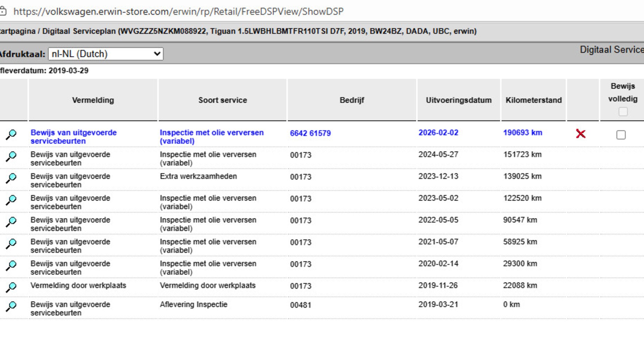Inspect the 90547 km service record
The width and height of the screenshot is (644, 350).
point(11,222)
